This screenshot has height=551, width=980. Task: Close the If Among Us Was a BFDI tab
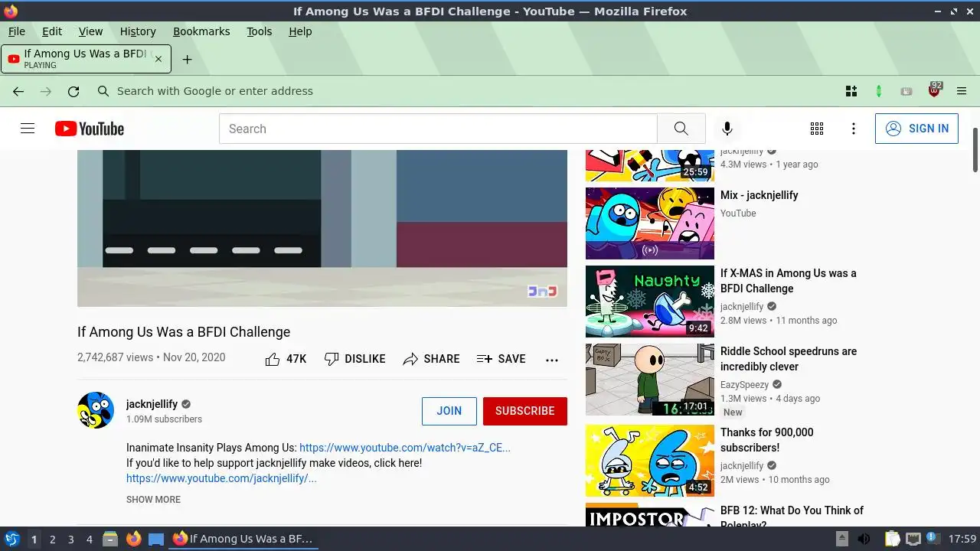[x=158, y=59]
